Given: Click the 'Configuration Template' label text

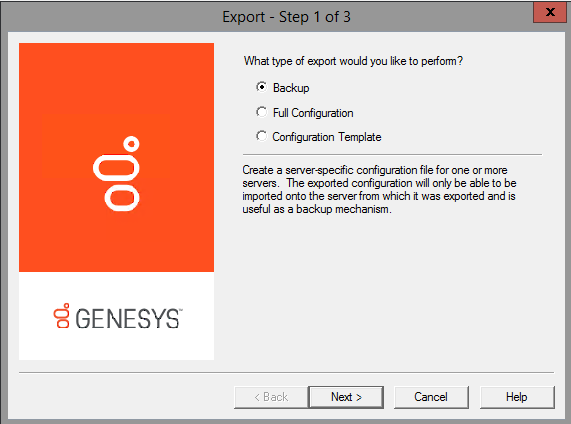Looking at the screenshot, I should coord(327,137).
